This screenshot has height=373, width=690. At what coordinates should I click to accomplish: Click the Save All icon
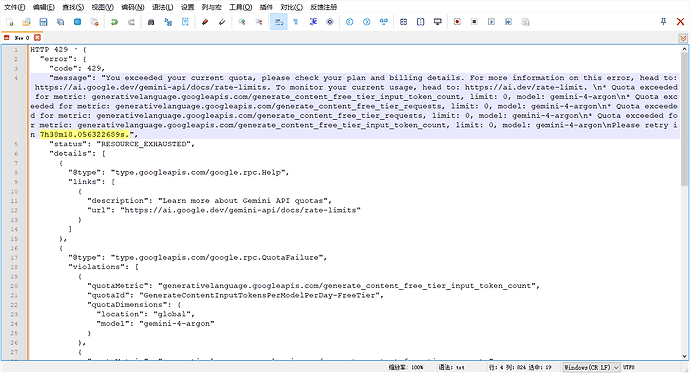[60, 22]
